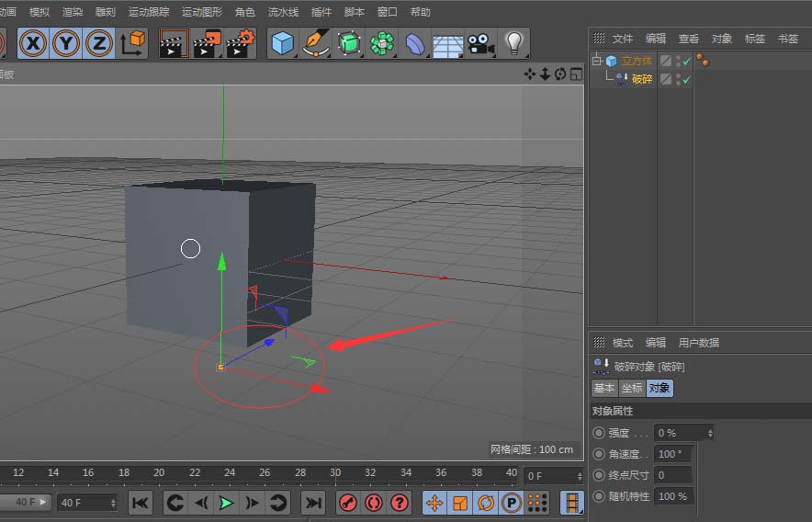Go to start of animation

tap(141, 503)
